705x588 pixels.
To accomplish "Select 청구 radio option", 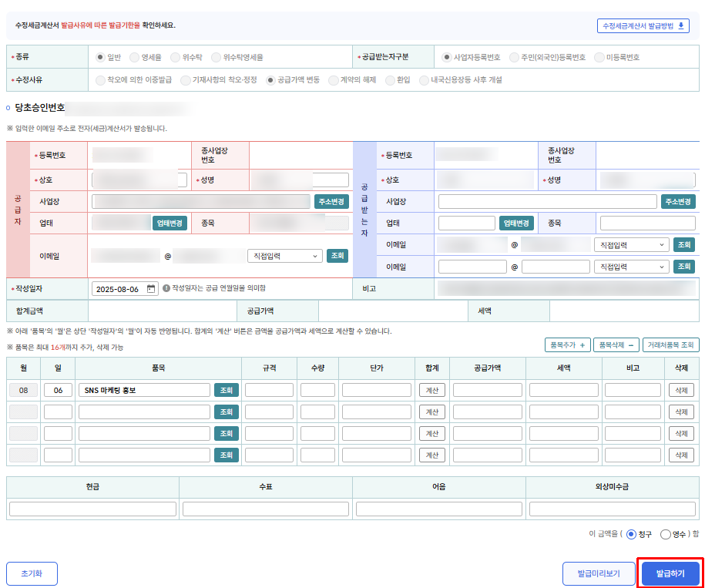I will click(631, 534).
